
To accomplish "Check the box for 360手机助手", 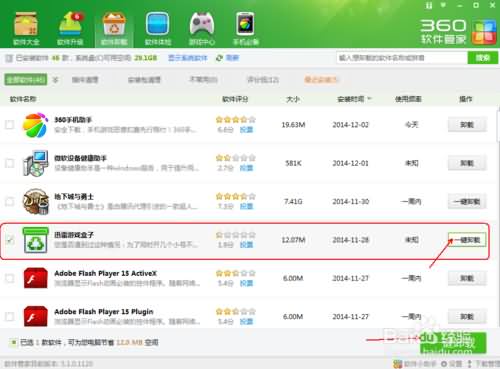I will tap(10, 125).
